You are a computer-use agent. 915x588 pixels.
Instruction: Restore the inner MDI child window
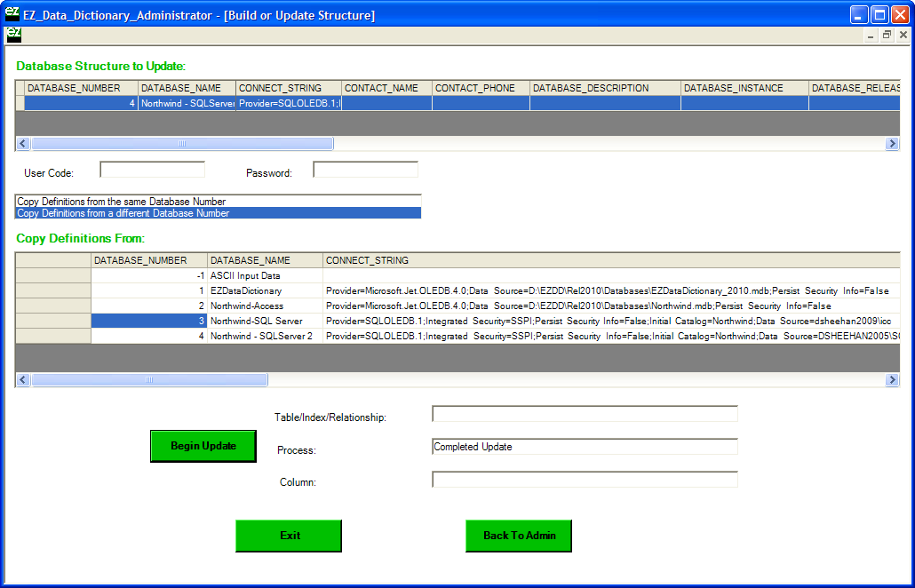click(887, 35)
